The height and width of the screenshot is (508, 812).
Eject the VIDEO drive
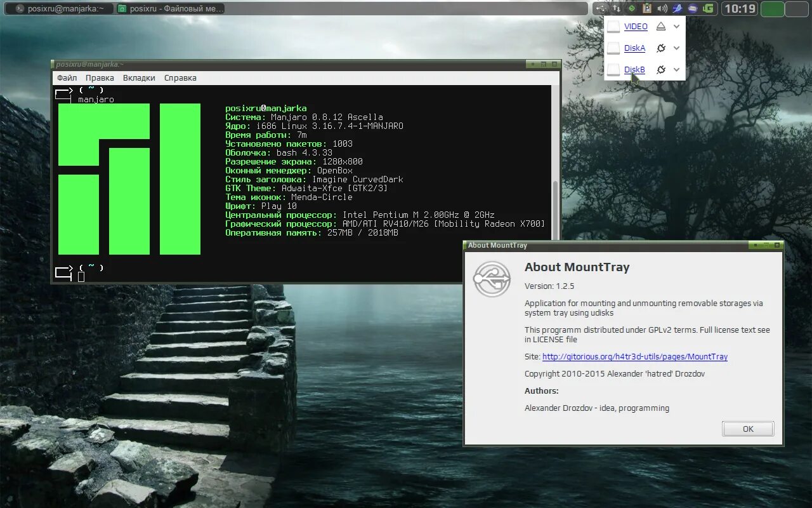click(661, 27)
